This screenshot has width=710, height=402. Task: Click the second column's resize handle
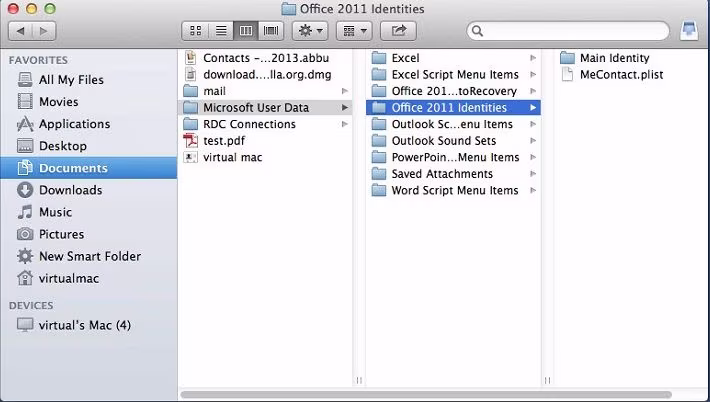coord(547,380)
